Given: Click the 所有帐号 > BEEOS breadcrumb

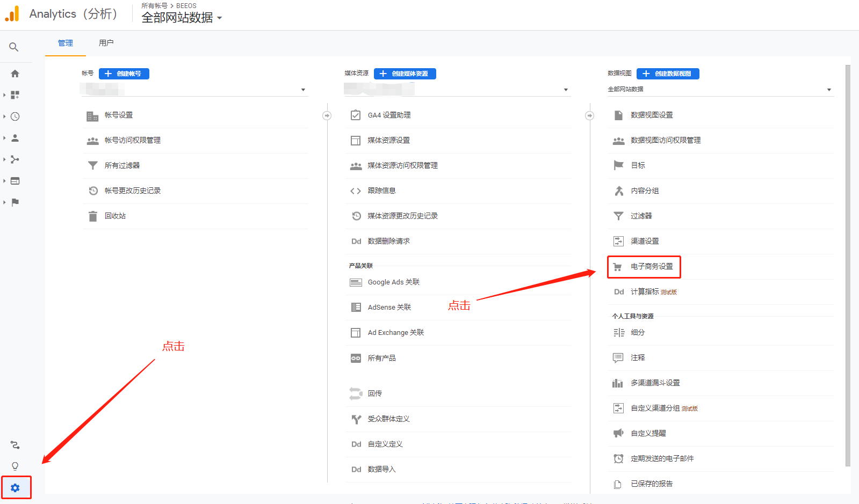Looking at the screenshot, I should pos(169,5).
